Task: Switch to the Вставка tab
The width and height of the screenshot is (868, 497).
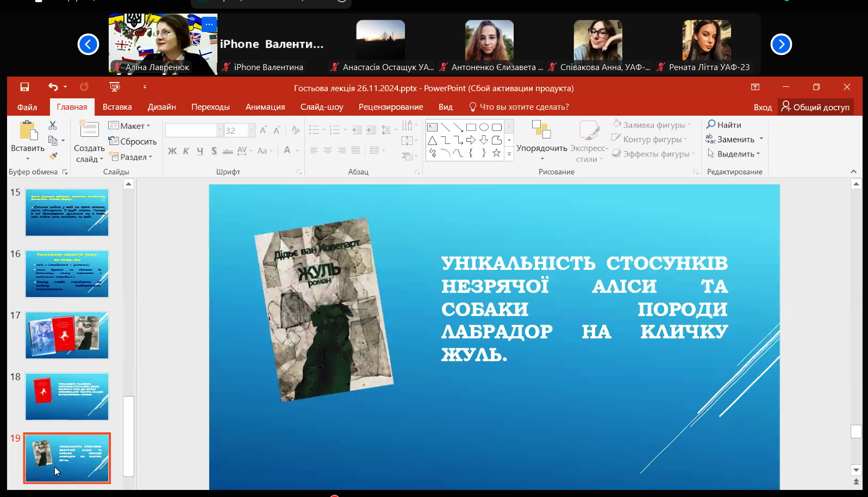Action: (x=117, y=107)
